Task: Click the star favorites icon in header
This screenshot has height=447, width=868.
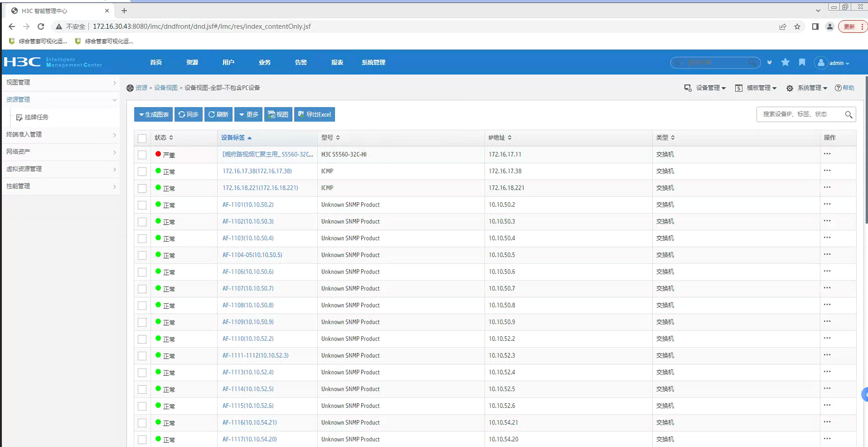Action: pos(785,62)
